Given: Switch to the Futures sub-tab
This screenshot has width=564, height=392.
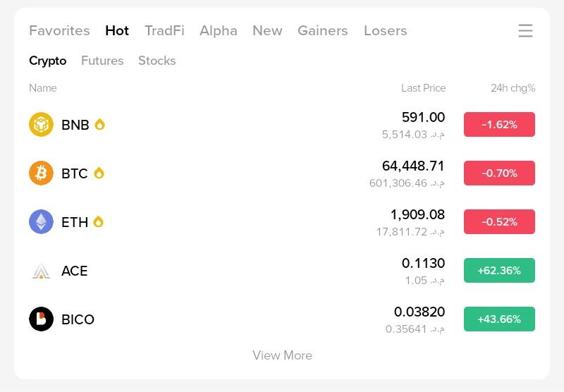Looking at the screenshot, I should pyautogui.click(x=102, y=61).
